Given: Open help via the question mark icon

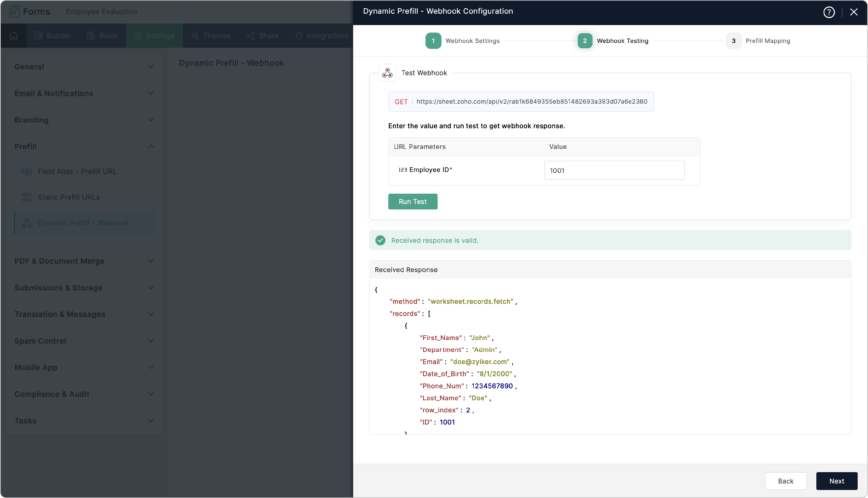Looking at the screenshot, I should click(830, 12).
